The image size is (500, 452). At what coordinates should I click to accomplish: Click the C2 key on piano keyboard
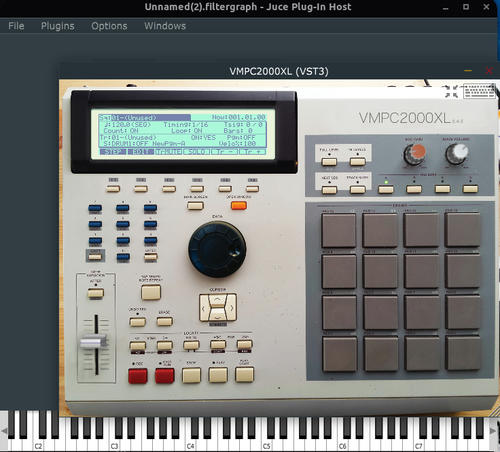[x=38, y=445]
